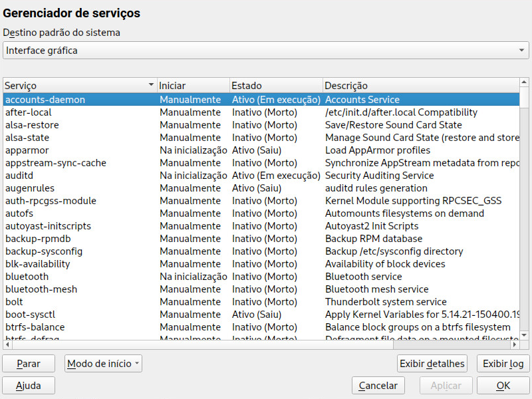Select the backup-sysconfig service row
This screenshot has width=532, height=399.
point(261,251)
